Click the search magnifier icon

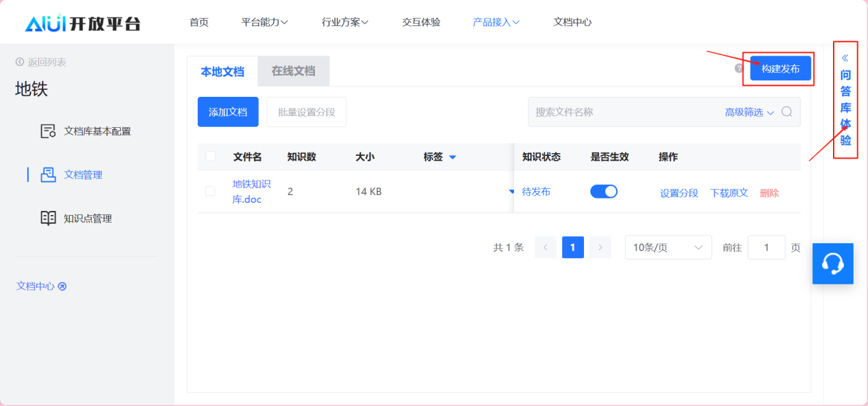point(787,112)
